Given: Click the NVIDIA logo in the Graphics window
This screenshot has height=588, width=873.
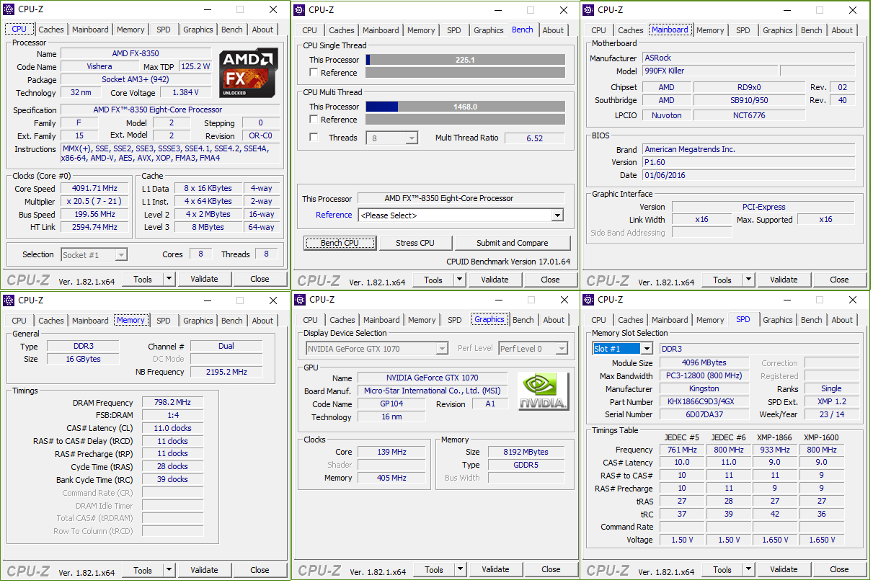Looking at the screenshot, I should (x=543, y=392).
